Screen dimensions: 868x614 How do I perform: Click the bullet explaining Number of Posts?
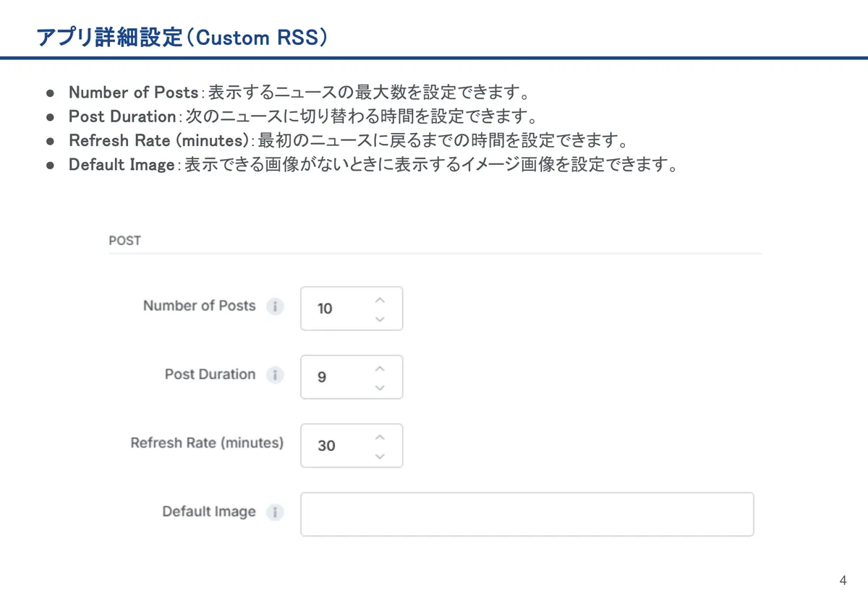(x=289, y=92)
